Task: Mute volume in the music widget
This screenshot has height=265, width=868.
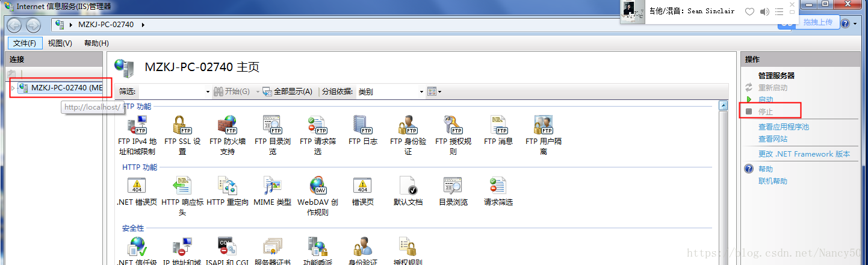Action: point(765,11)
